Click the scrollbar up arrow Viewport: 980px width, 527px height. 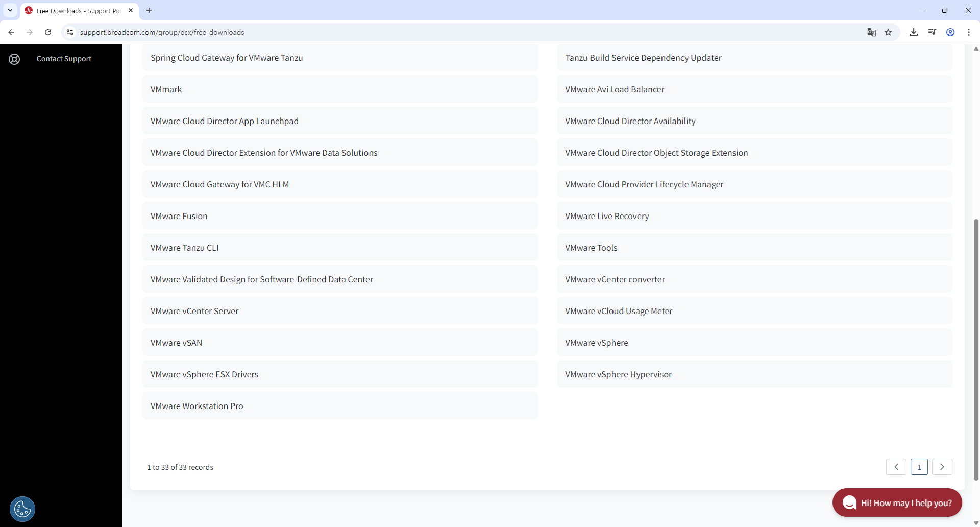(976, 49)
